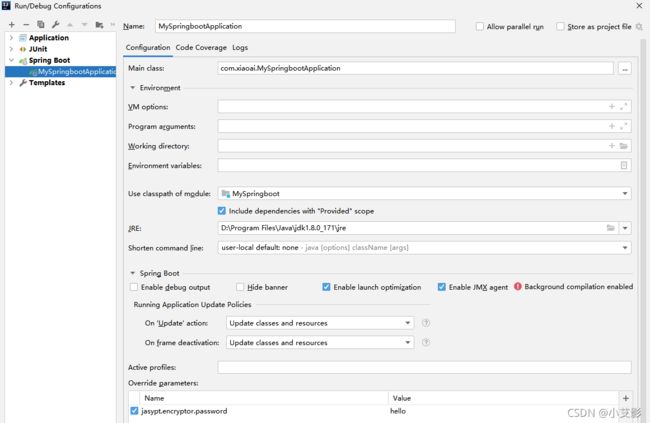Close the Run/Debug Configurations dialog
The width and height of the screenshot is (650, 423).
point(639,6)
